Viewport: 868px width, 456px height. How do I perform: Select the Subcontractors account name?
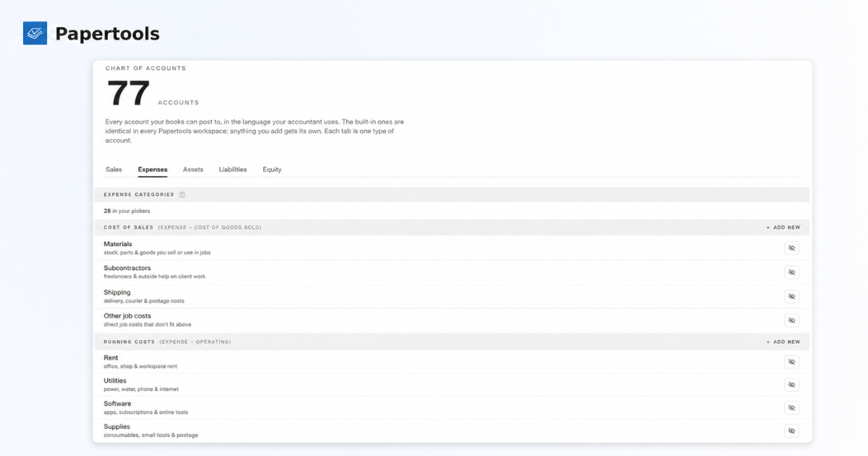tap(127, 268)
